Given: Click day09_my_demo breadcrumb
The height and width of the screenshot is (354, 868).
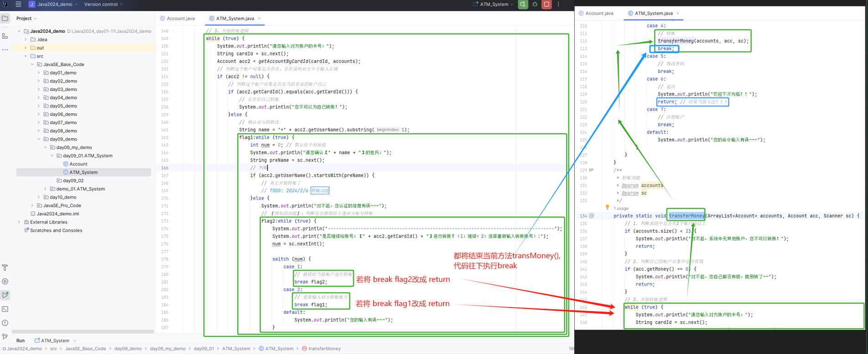Looking at the screenshot, I should tap(167, 349).
